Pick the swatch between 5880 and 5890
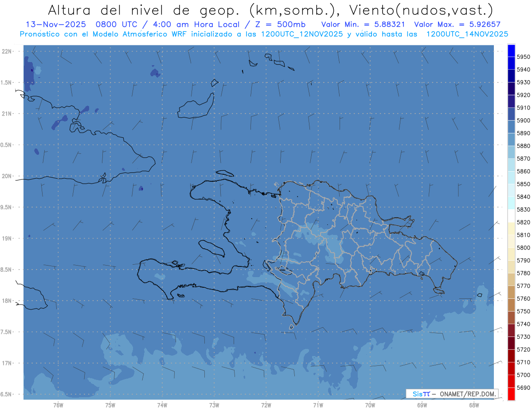Viewport: 532px width, 411px height. point(511,140)
